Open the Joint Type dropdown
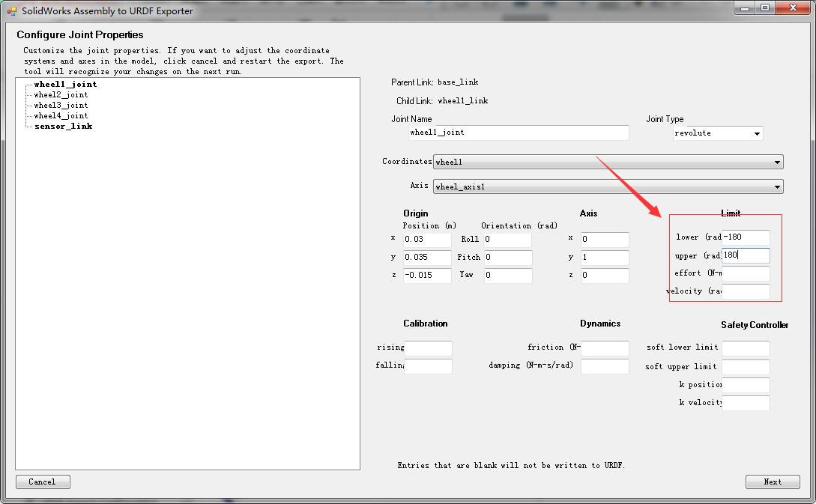This screenshot has width=816, height=504. (718, 133)
